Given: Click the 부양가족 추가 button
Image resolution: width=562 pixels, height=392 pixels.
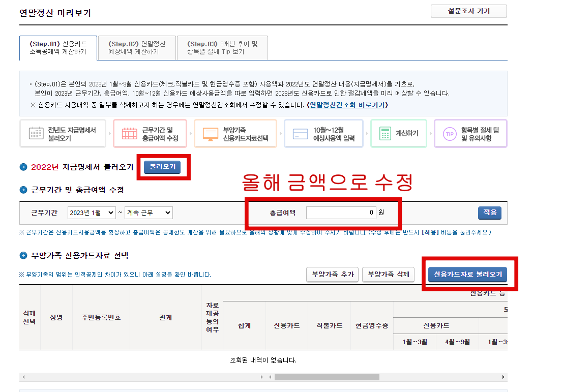Looking at the screenshot, I should pyautogui.click(x=332, y=274).
